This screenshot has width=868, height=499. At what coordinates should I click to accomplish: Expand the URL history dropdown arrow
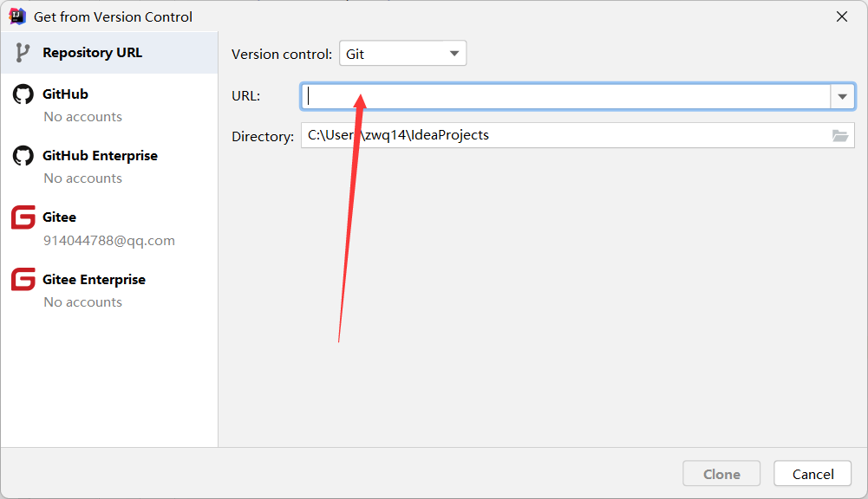[842, 97]
